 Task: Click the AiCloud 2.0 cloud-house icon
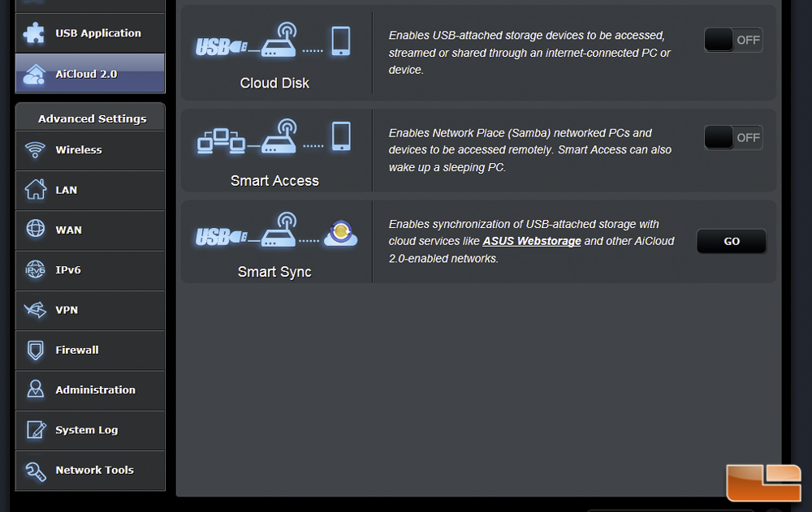pos(34,74)
